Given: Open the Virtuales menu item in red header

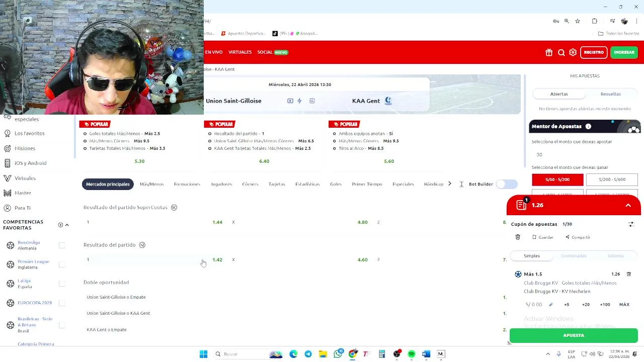Looking at the screenshot, I should [x=240, y=52].
